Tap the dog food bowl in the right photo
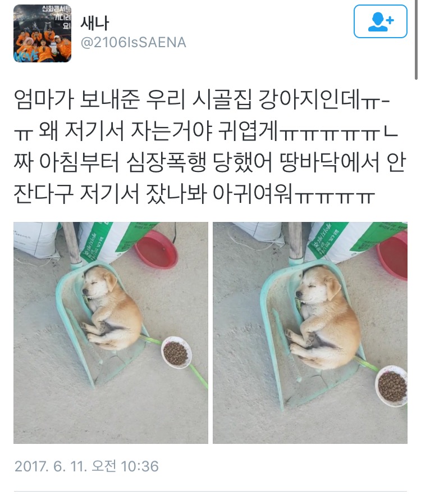421x504 pixels. [x=391, y=386]
